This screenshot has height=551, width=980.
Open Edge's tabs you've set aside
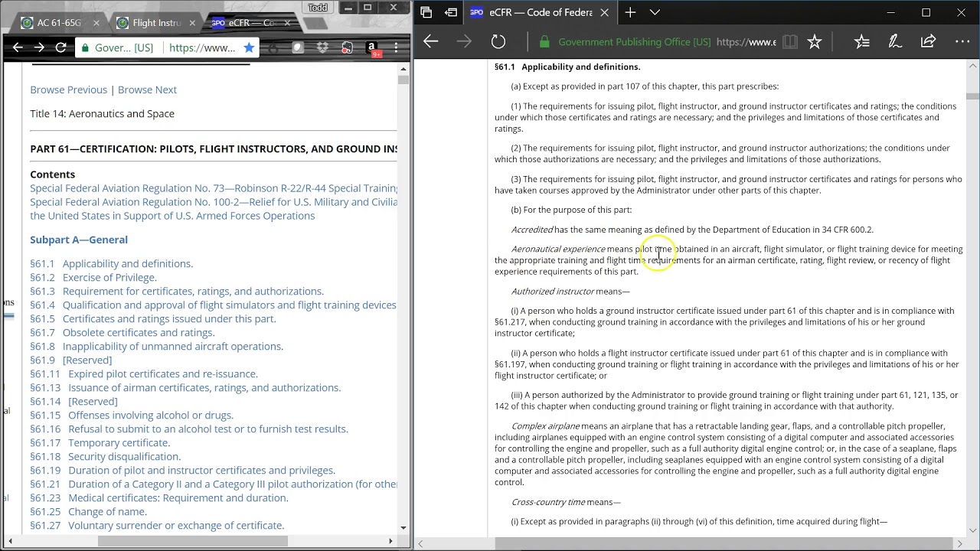tap(426, 12)
